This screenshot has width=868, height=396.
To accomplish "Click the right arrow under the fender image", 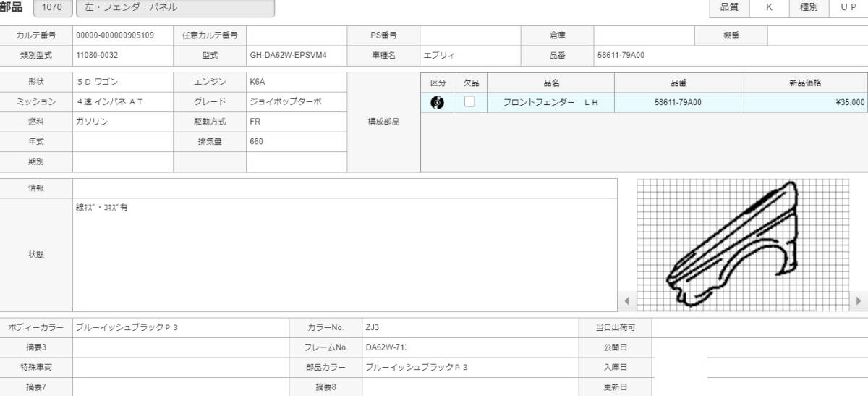I will point(859,300).
